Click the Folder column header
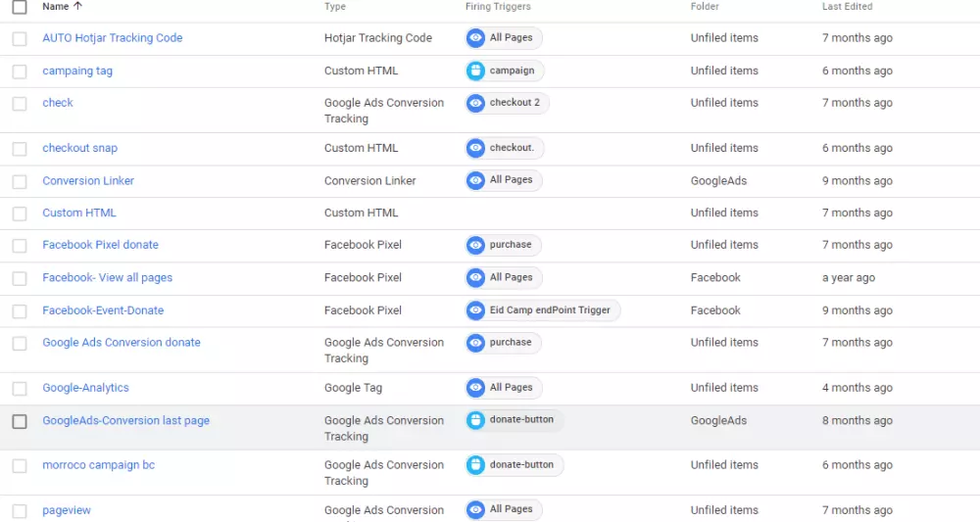Image resolution: width=980 pixels, height=522 pixels. pyautogui.click(x=704, y=7)
